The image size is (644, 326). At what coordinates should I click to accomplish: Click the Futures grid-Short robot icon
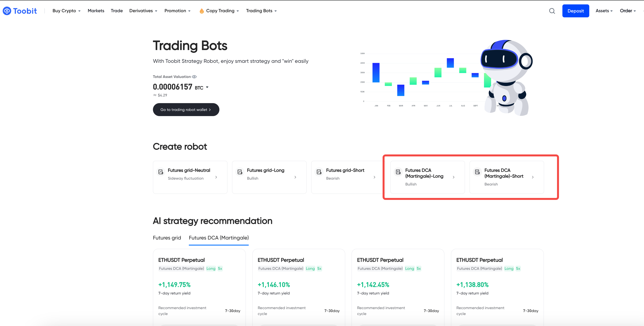pyautogui.click(x=319, y=172)
